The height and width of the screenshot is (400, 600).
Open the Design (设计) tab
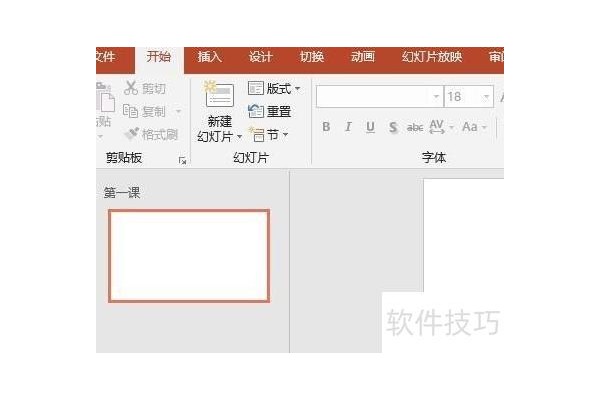click(x=261, y=57)
